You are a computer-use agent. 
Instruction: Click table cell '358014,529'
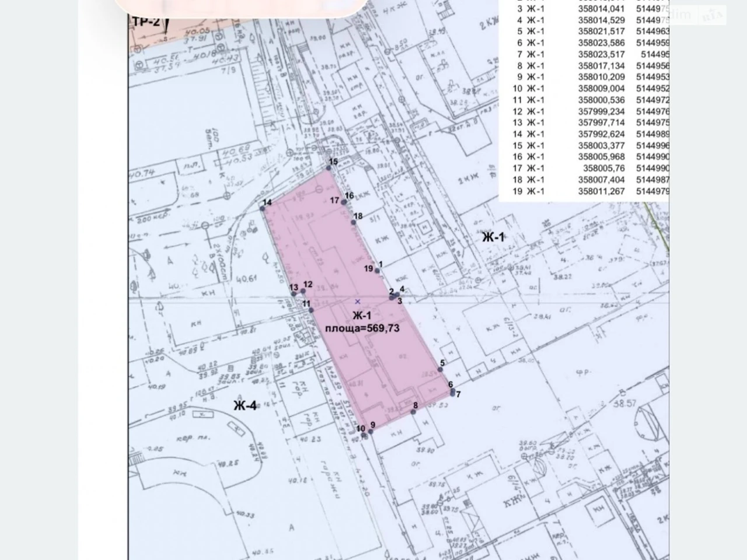click(601, 20)
